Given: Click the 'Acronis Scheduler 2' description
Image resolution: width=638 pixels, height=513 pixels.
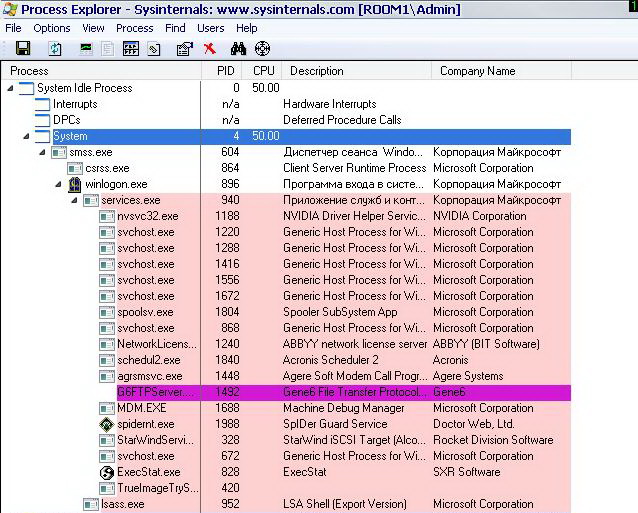Looking at the screenshot, I should [331, 360].
